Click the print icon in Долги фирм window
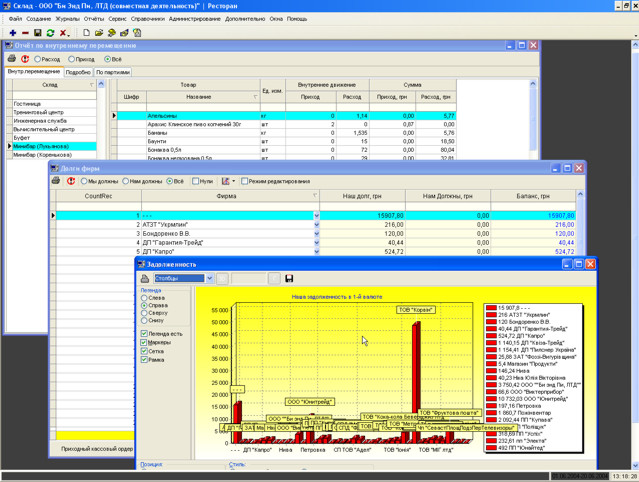The image size is (639, 482). coord(57,181)
